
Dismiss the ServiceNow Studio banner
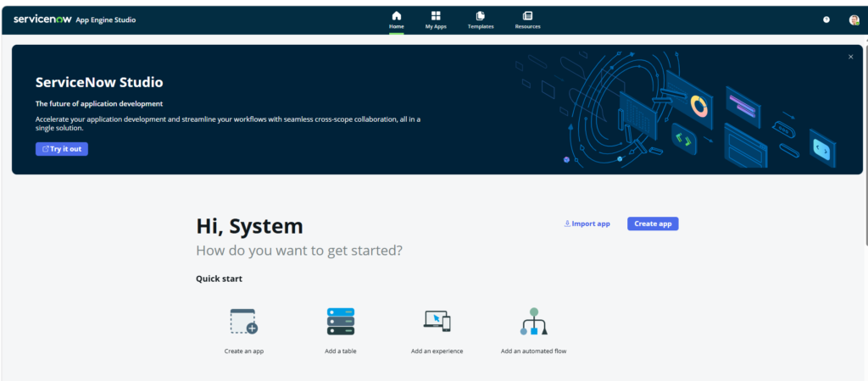point(850,57)
